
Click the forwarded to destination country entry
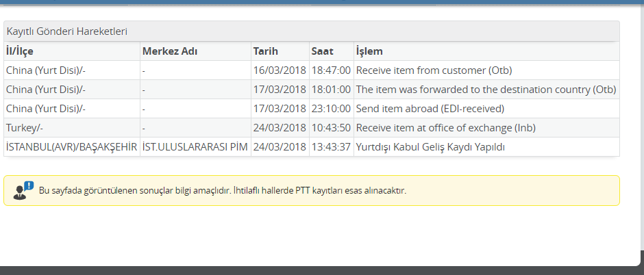486,90
